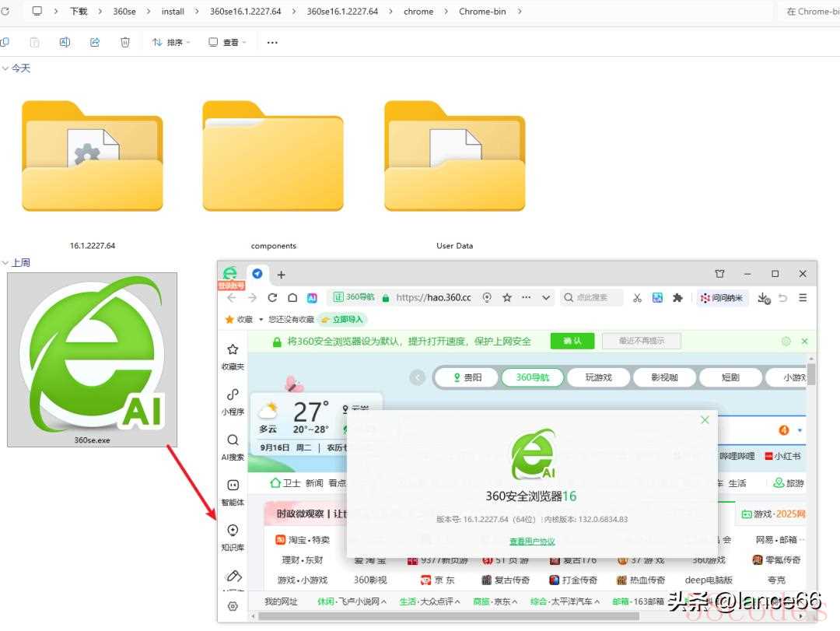
Task: Close the 360安全浏览器16 about dialog
Action: [x=705, y=420]
